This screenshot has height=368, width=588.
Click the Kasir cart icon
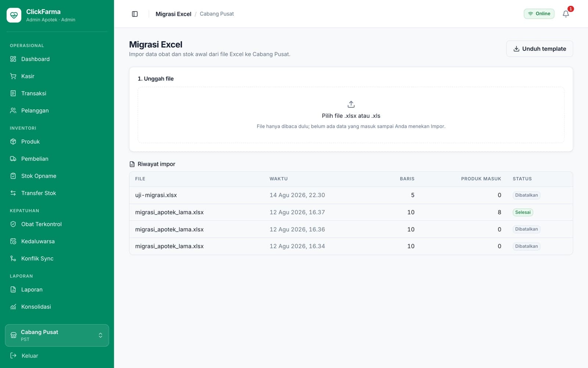point(13,76)
